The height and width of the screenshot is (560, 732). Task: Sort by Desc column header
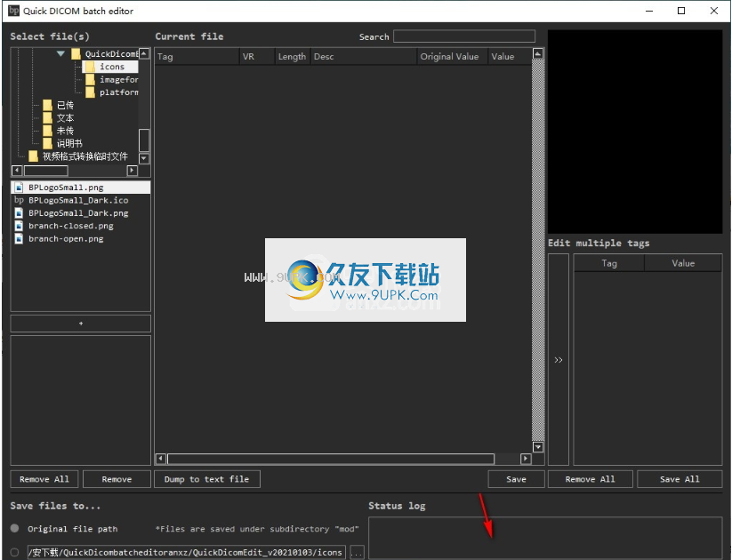(364, 57)
